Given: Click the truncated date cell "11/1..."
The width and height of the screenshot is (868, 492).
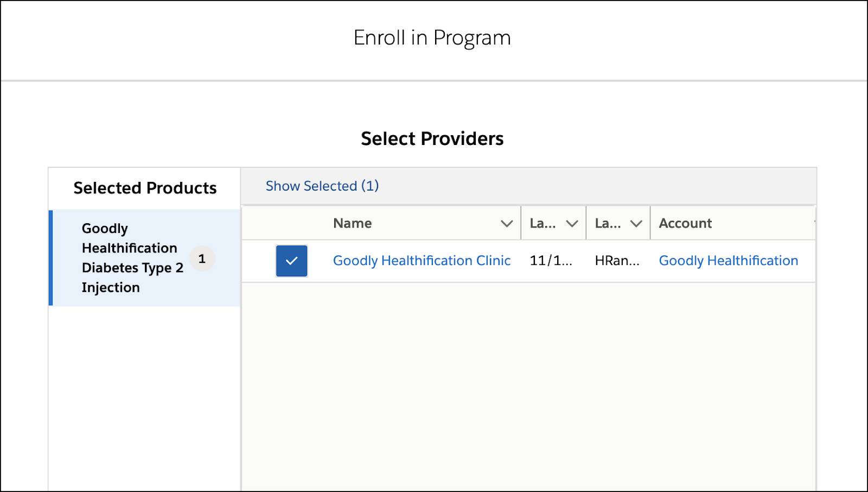Looking at the screenshot, I should [x=552, y=261].
